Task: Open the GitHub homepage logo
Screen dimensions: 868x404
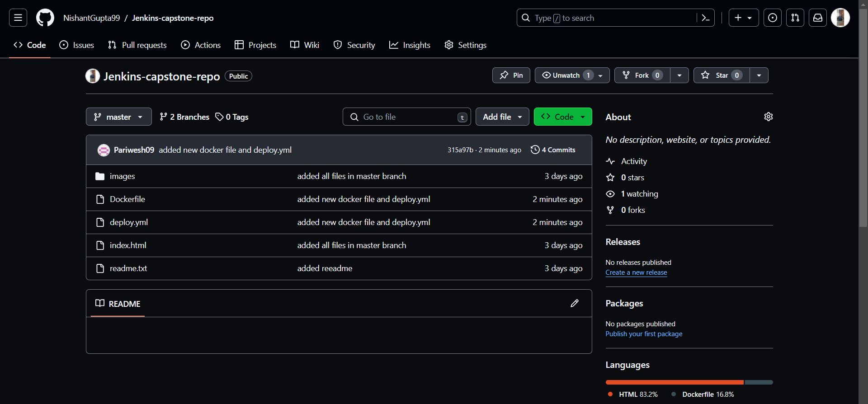Action: [x=45, y=18]
